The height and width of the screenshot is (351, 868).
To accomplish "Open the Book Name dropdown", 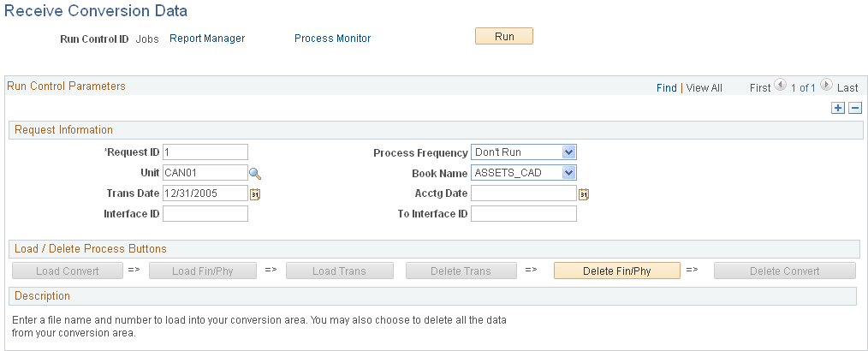I will (569, 173).
